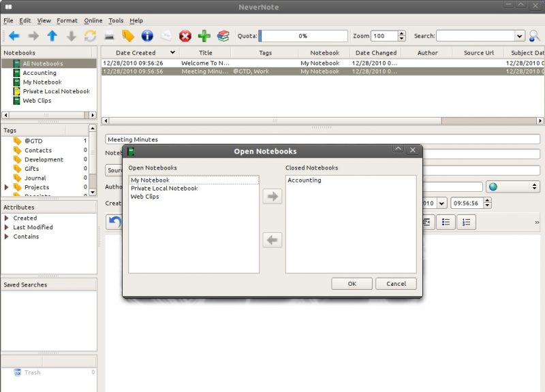Viewport: 545px width, 392px height.
Task: Click the Quota progress bar
Action: (x=303, y=36)
